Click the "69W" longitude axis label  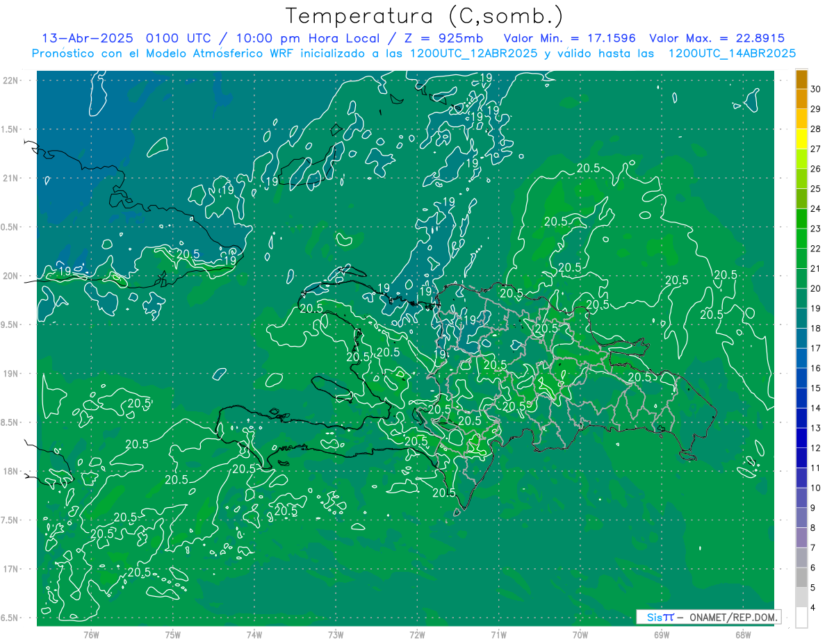point(662,635)
